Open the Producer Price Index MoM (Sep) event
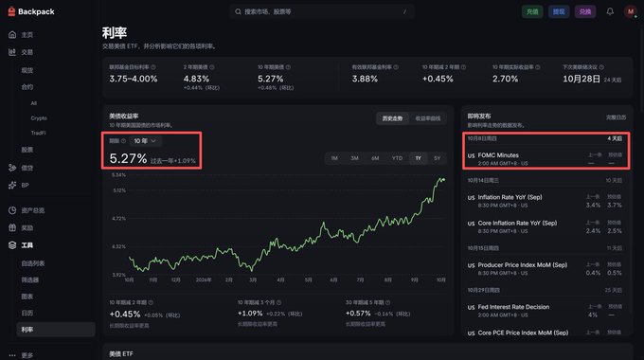 coord(546,269)
